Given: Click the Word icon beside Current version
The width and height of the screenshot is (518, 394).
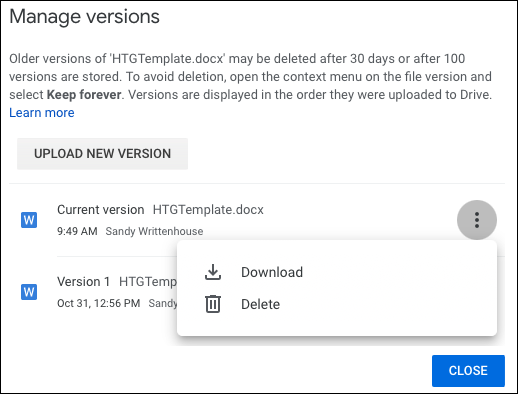Looking at the screenshot, I should [x=29, y=220].
